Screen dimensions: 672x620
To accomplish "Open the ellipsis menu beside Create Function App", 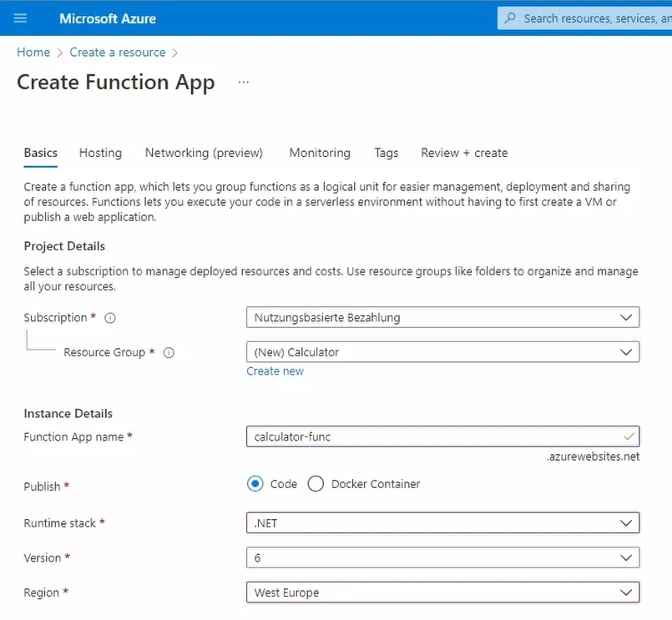I will pyautogui.click(x=244, y=82).
